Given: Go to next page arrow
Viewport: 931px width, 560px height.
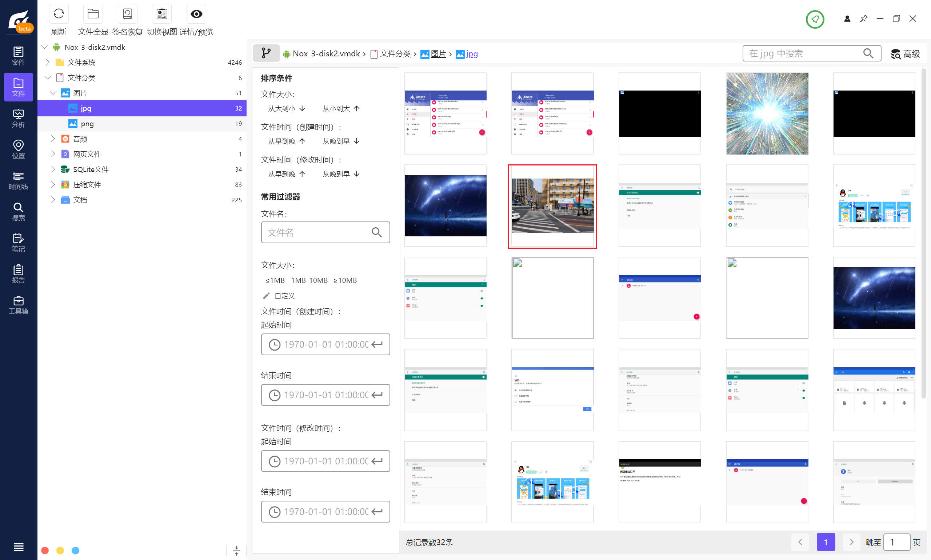Looking at the screenshot, I should (x=851, y=542).
